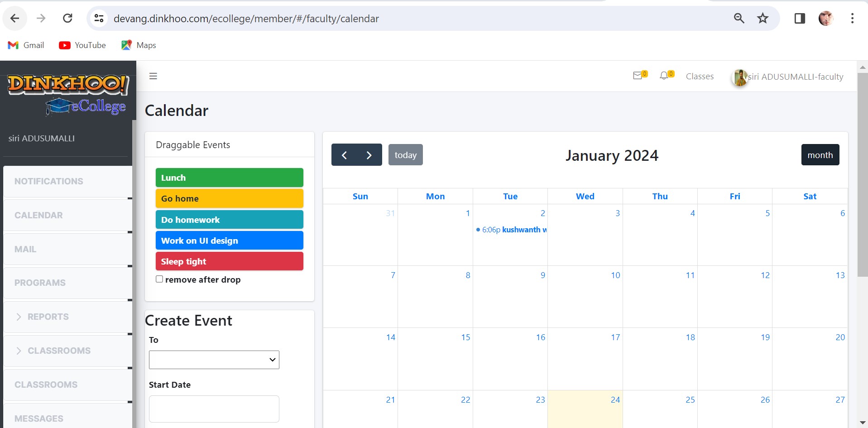Click the Sat column header
Viewport: 868px width, 428px height.
pos(810,197)
